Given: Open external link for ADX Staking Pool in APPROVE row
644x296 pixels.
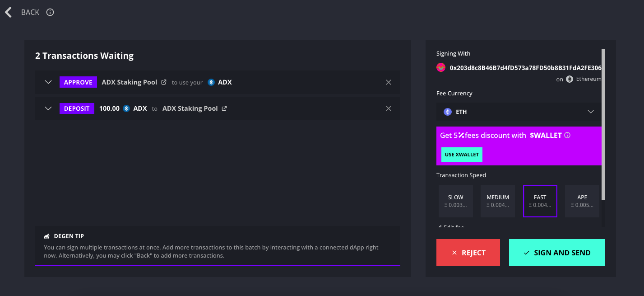Looking at the screenshot, I should point(164,82).
